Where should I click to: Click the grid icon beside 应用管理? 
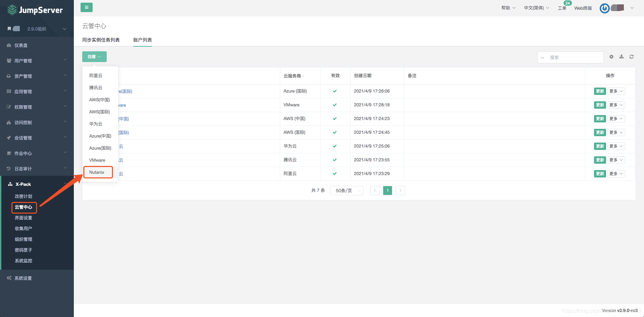(x=9, y=92)
